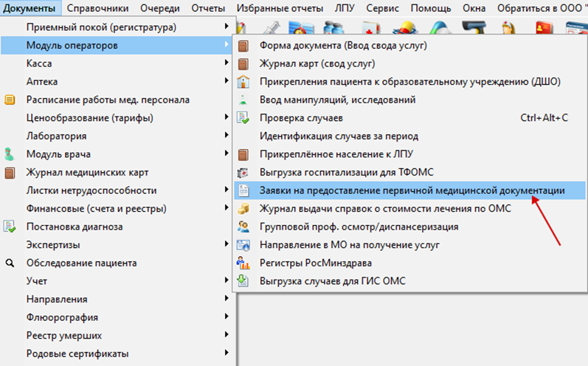Expand the Касса submenu arrow
The height and width of the screenshot is (366, 588).
click(226, 62)
